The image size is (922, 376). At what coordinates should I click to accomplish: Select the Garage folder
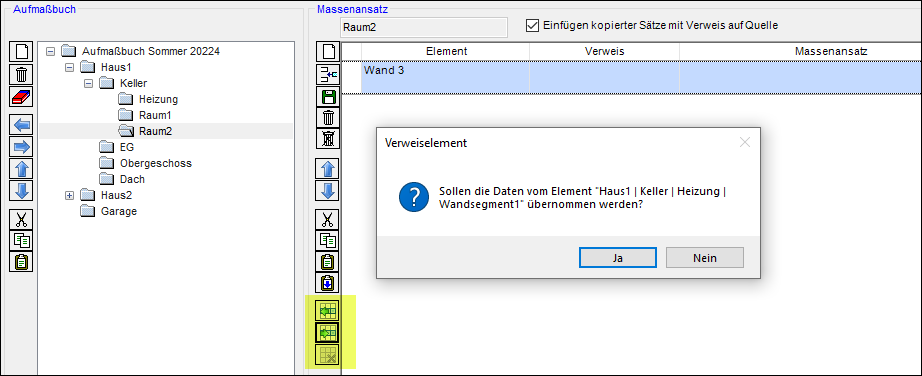[x=118, y=211]
